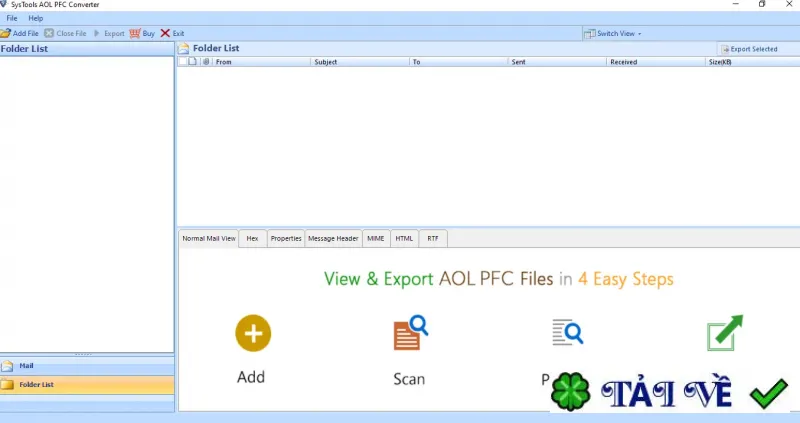Sort by the From column
Screen dimensions: 800x423
tap(261, 62)
